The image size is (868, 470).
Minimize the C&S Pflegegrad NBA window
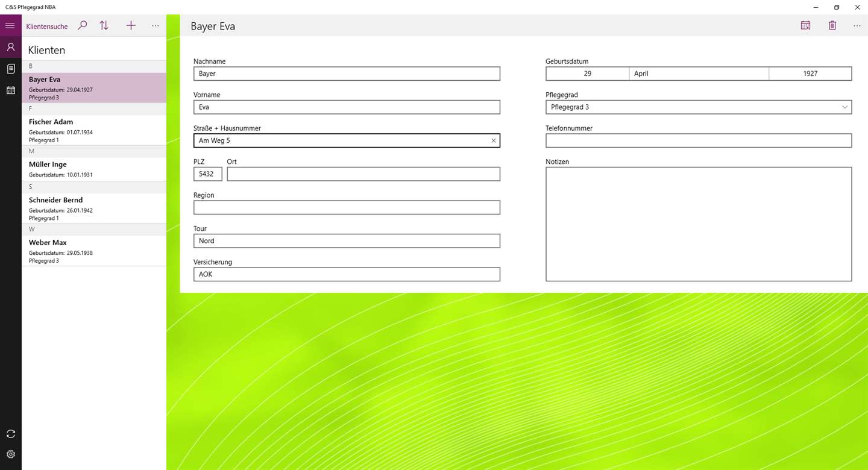(816, 7)
